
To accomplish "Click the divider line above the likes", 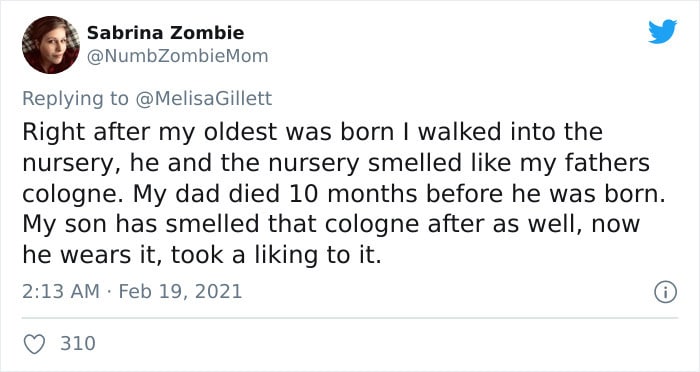I will [350, 318].
